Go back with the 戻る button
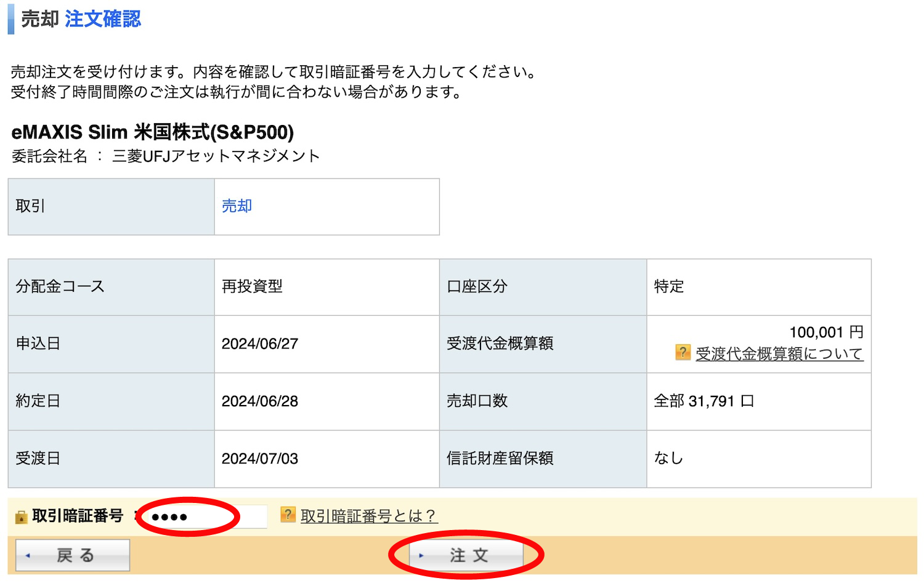Image resolution: width=924 pixels, height=583 pixels. pyautogui.click(x=73, y=555)
